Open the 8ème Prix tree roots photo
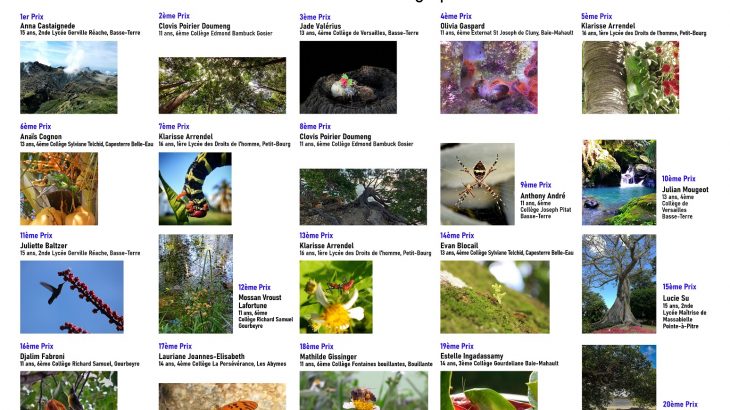The image size is (730, 410). [363, 197]
